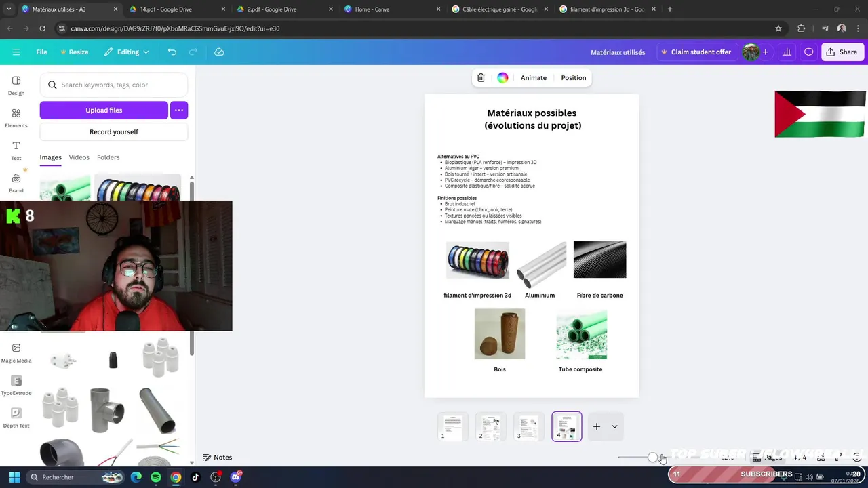Open the Notes panel

[217, 457]
